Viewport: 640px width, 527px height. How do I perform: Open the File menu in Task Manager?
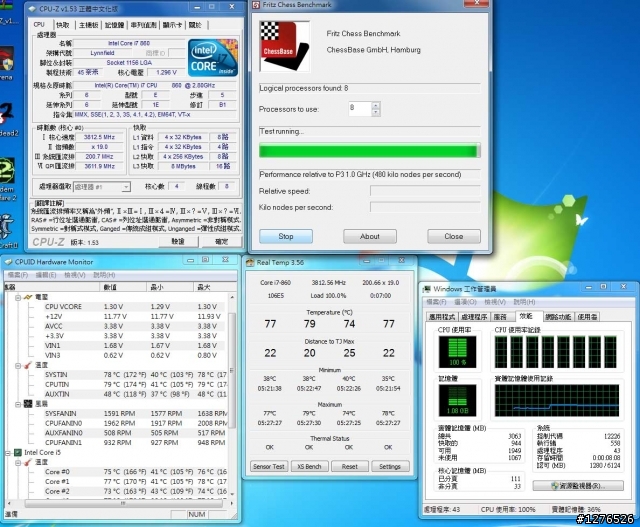coord(436,302)
